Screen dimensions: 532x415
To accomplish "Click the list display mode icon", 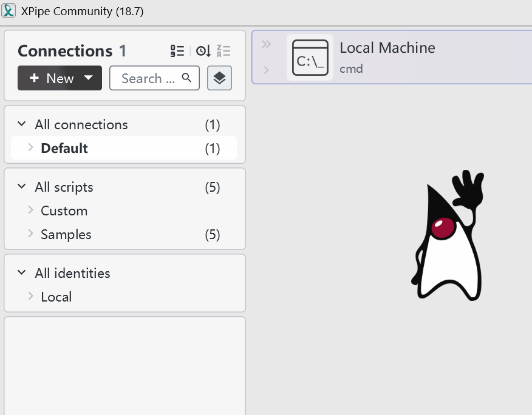I will (177, 52).
